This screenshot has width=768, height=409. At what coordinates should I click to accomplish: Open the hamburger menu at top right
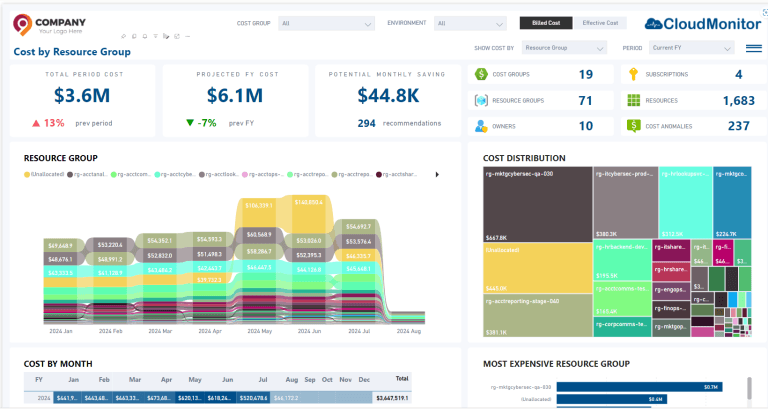click(x=754, y=48)
